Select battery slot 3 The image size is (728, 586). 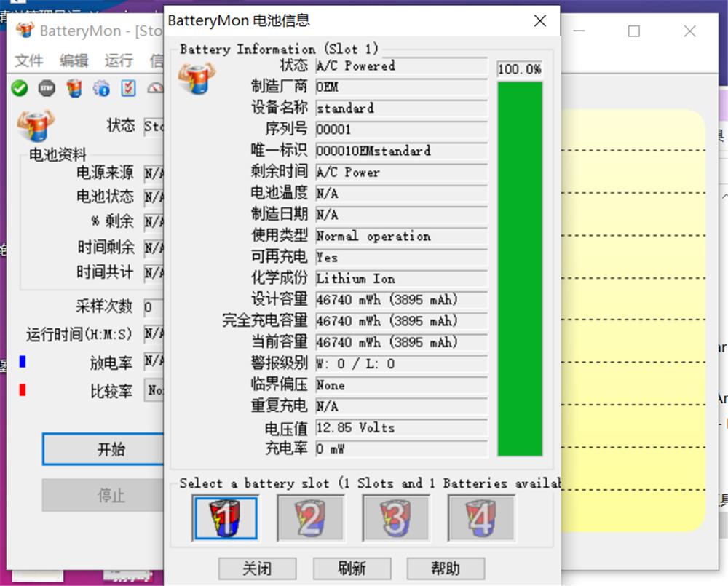click(395, 518)
